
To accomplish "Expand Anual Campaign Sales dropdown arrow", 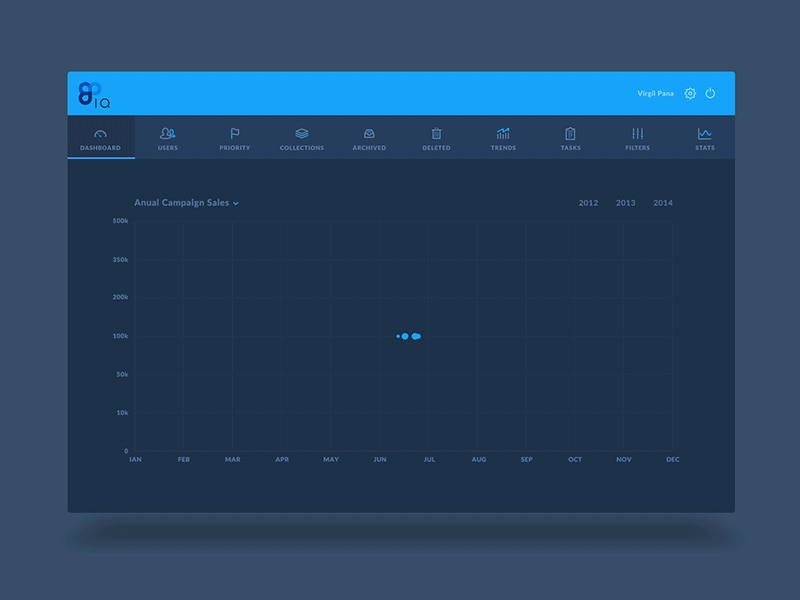I will click(x=236, y=204).
